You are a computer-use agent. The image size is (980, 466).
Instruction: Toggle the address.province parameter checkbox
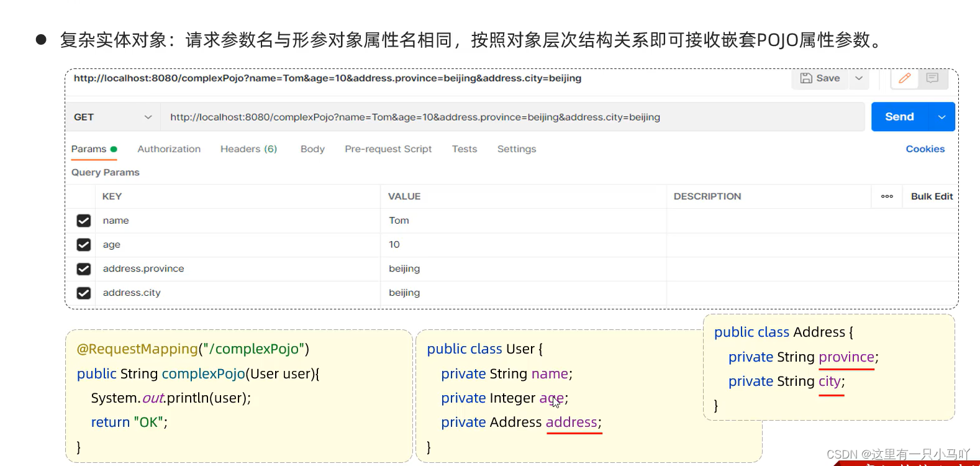[x=84, y=269]
